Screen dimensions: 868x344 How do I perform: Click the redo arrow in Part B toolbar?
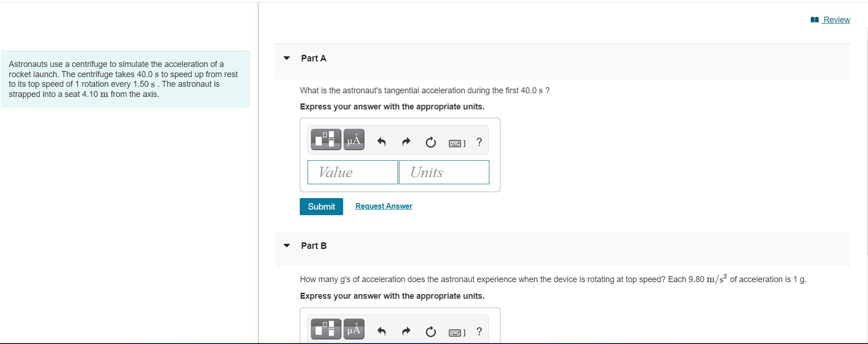406,331
